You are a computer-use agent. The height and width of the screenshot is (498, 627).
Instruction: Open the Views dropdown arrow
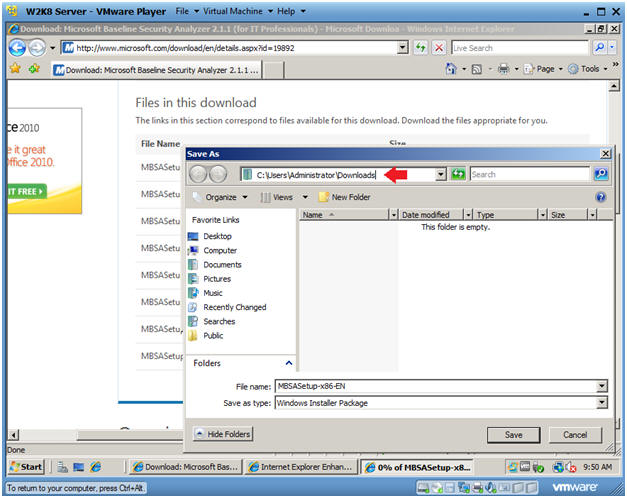pyautogui.click(x=305, y=197)
